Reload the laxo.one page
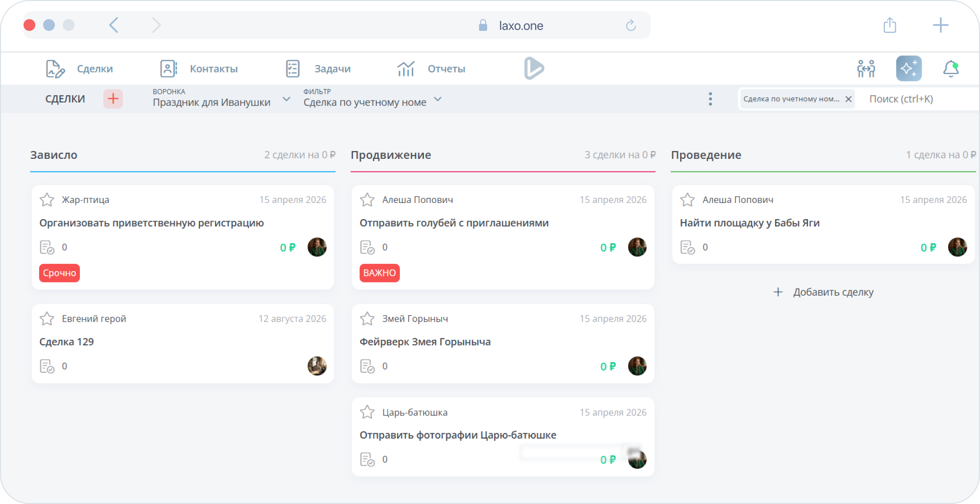The height and width of the screenshot is (504, 980). click(631, 25)
